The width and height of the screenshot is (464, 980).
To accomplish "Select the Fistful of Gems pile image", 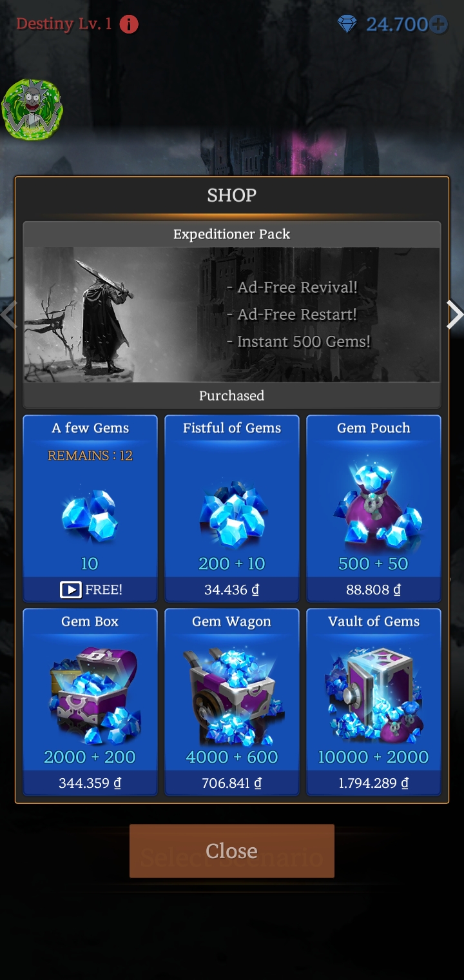I will click(x=232, y=511).
